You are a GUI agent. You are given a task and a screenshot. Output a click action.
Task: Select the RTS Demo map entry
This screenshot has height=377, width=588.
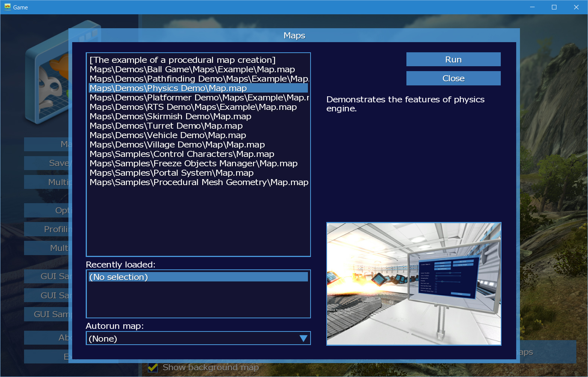coord(193,107)
